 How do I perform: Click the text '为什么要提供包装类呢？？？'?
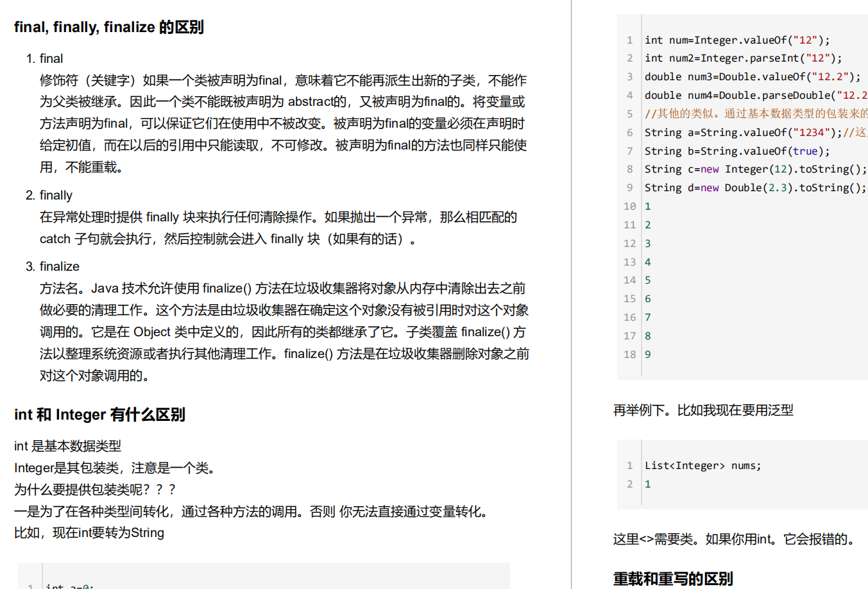(x=95, y=490)
